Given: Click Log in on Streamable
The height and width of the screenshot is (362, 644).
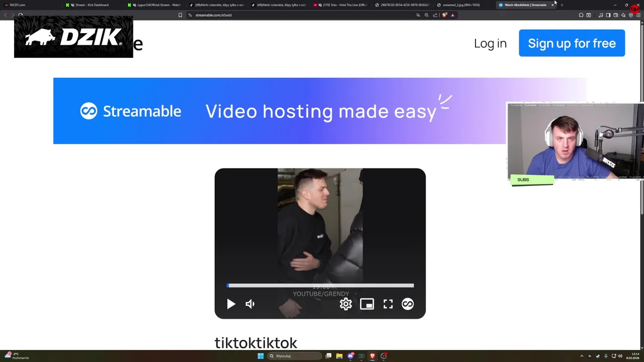Looking at the screenshot, I should pyautogui.click(x=490, y=43).
